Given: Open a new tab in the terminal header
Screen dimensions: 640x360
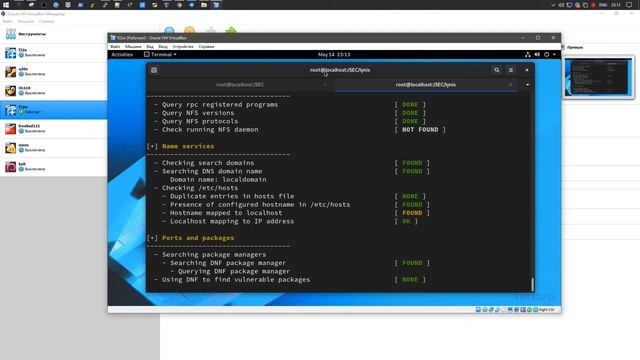Looking at the screenshot, I should 154,70.
